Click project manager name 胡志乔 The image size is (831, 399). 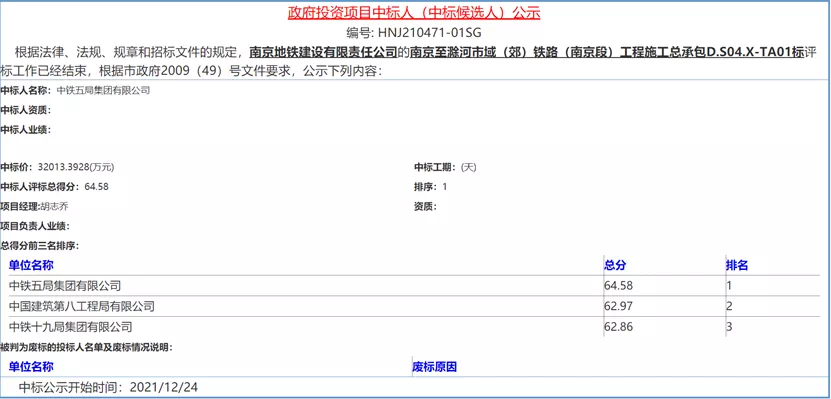coord(55,207)
